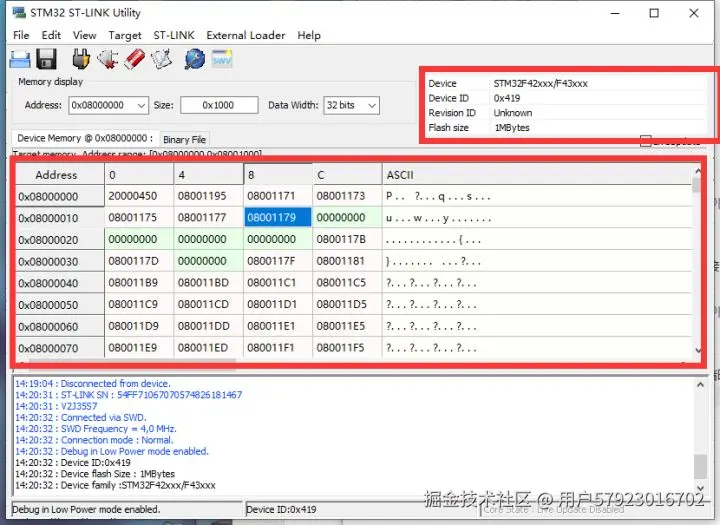Select highlighted cell 08001179
This screenshot has height=525, width=720.
278,217
